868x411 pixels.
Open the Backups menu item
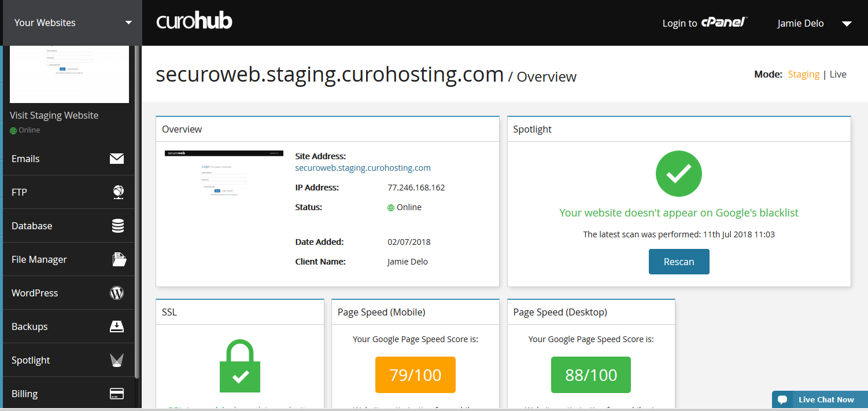[69, 326]
